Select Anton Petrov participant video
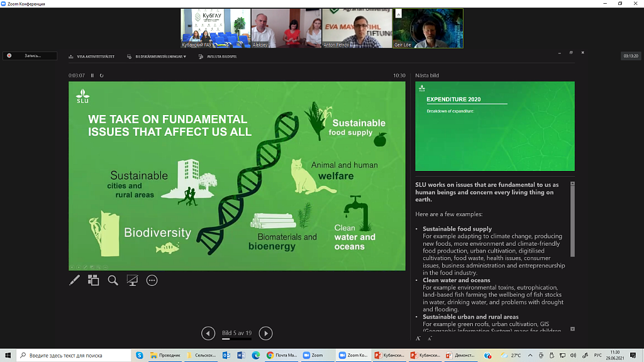 coord(357,28)
